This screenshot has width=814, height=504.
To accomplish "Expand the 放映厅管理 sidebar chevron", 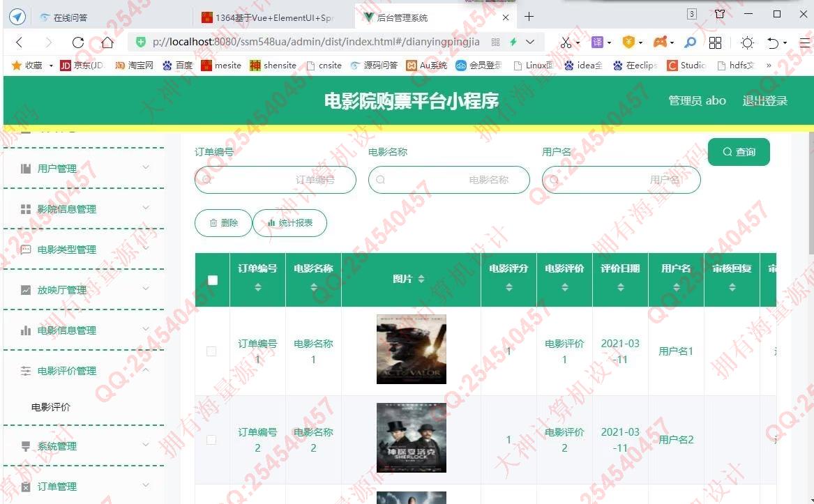I will coord(146,289).
